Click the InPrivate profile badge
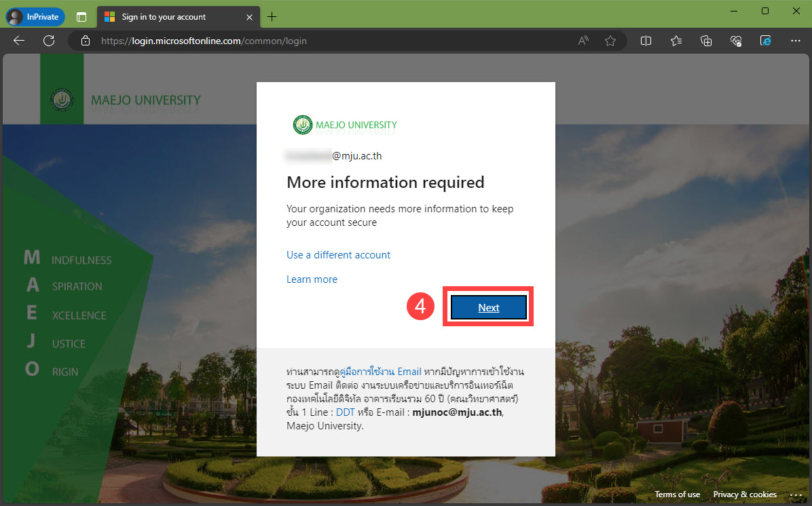This screenshot has height=506, width=812. pos(35,16)
